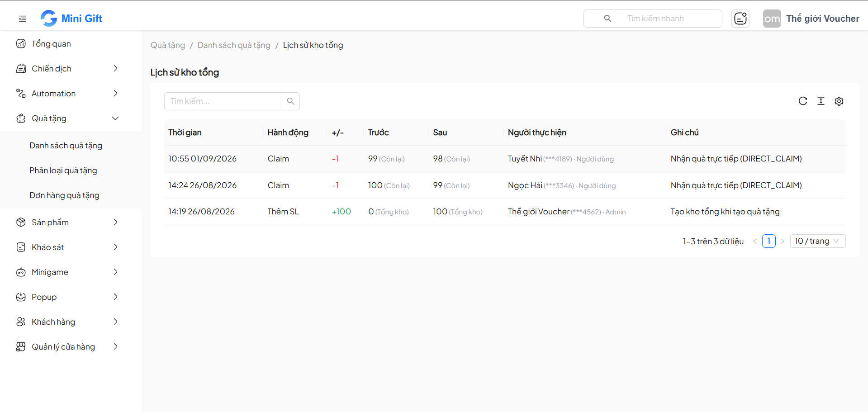Click the Mini Gift logo
Screen dimensions: 868x412
pos(71,19)
